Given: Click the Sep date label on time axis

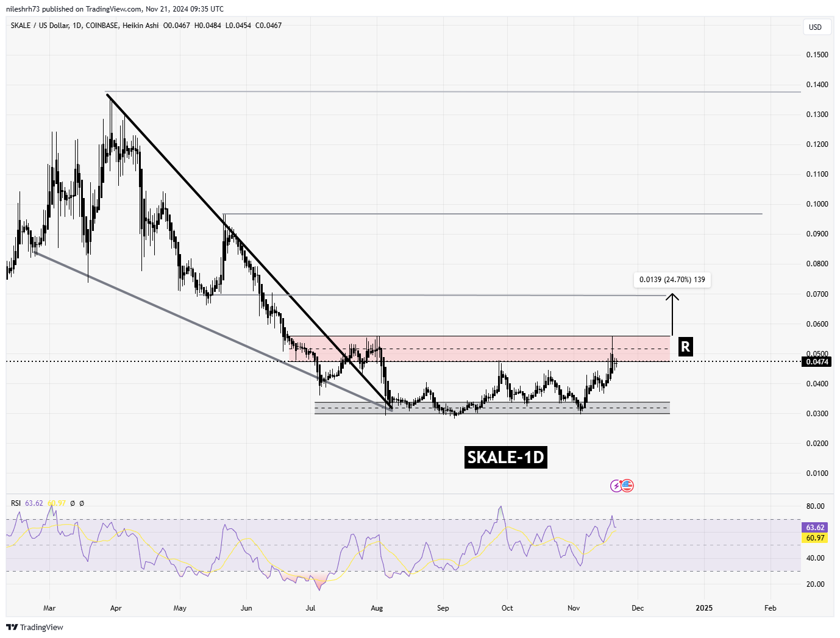Looking at the screenshot, I should tap(443, 608).
